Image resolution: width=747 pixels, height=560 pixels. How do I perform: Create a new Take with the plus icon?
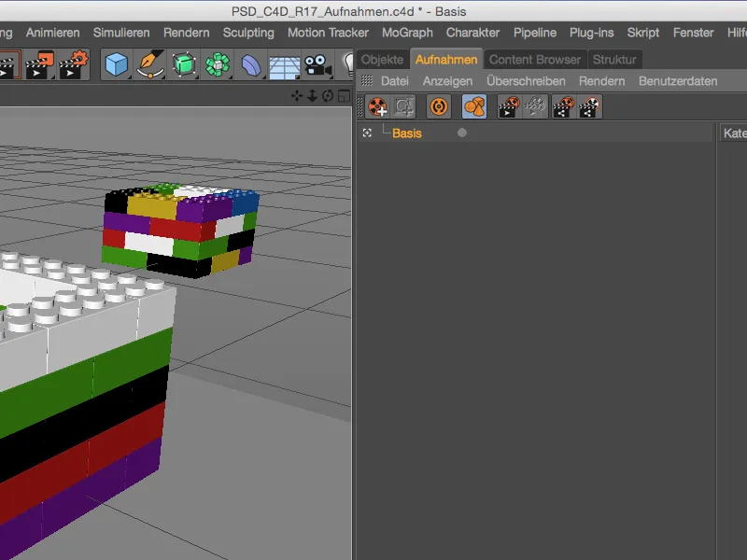point(375,105)
